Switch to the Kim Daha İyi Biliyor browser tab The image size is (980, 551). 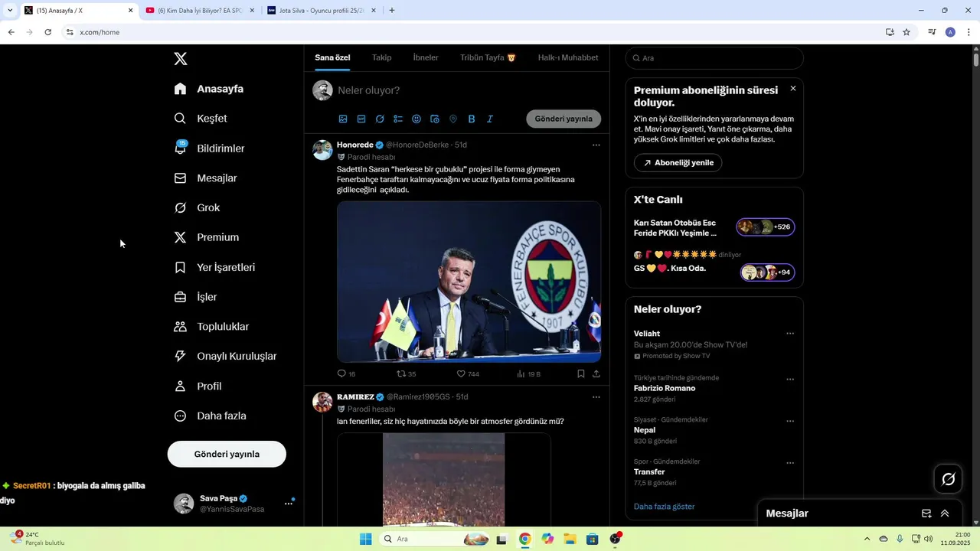[x=199, y=11]
